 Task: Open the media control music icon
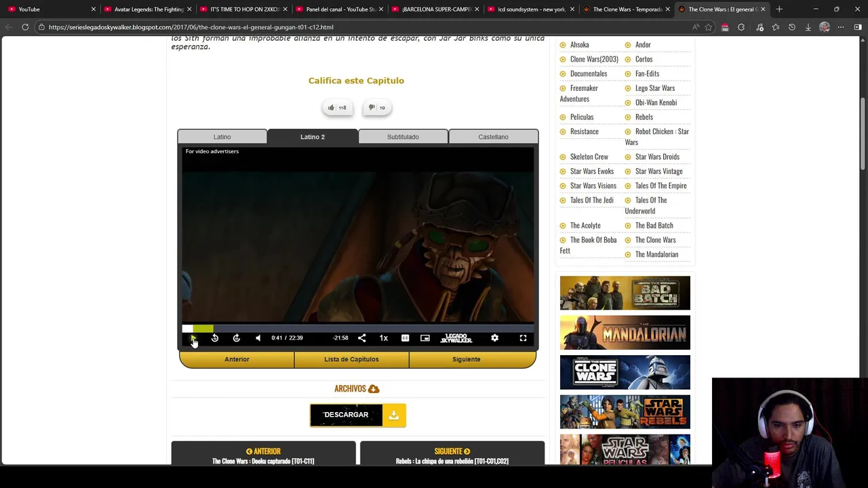[x=759, y=27]
